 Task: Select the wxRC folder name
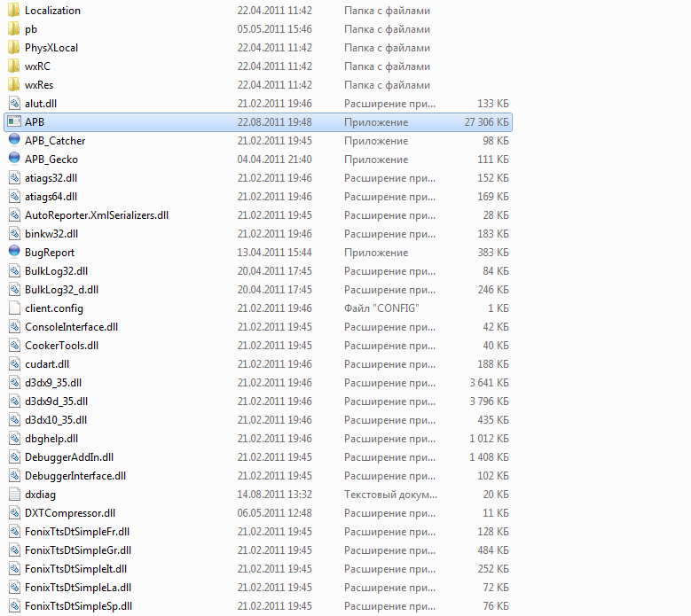(x=38, y=66)
